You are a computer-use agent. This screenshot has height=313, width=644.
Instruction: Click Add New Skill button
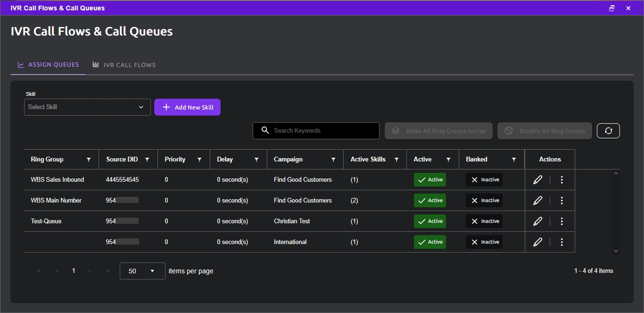pyautogui.click(x=187, y=107)
